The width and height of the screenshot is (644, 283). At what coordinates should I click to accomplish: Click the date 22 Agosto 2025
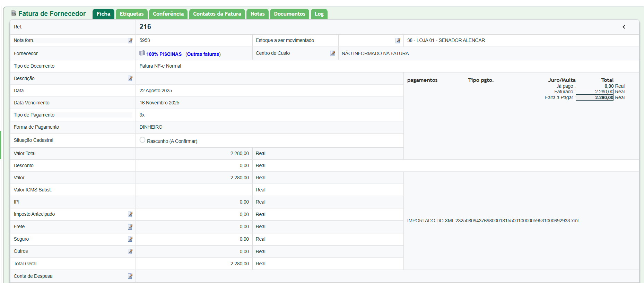[x=156, y=91]
